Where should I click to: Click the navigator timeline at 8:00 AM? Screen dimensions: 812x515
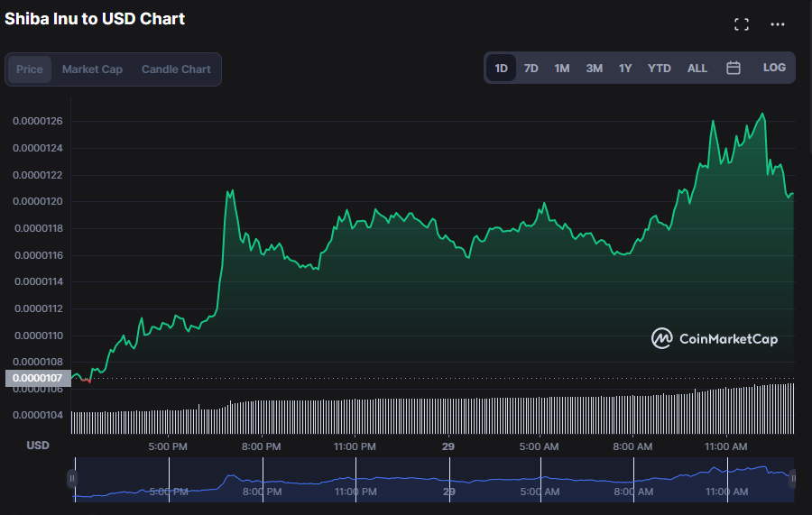[x=633, y=492]
